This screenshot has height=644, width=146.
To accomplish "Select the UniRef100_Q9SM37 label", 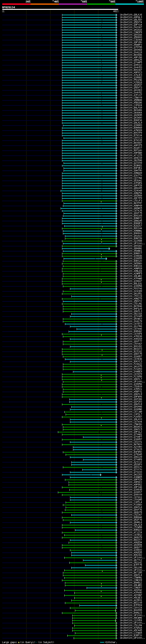I will coord(131,85).
